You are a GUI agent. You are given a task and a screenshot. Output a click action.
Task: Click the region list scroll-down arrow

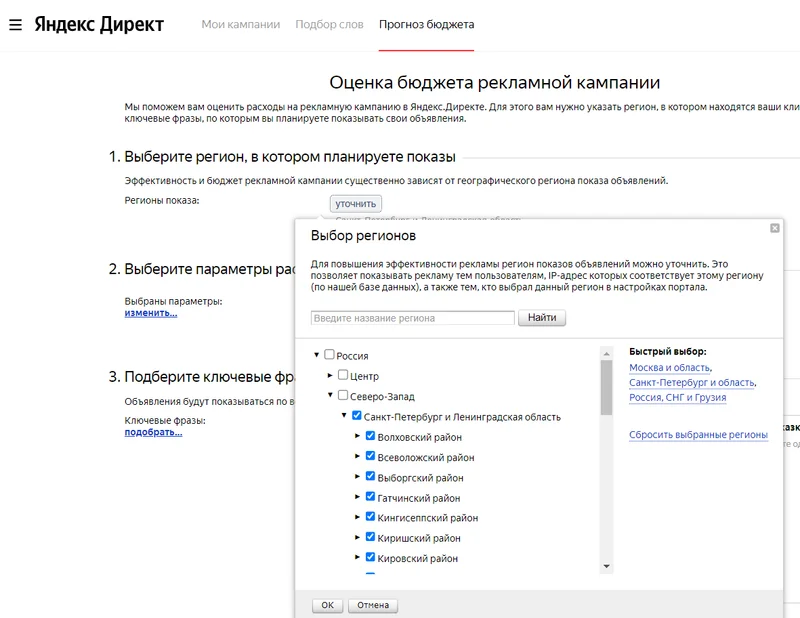606,566
